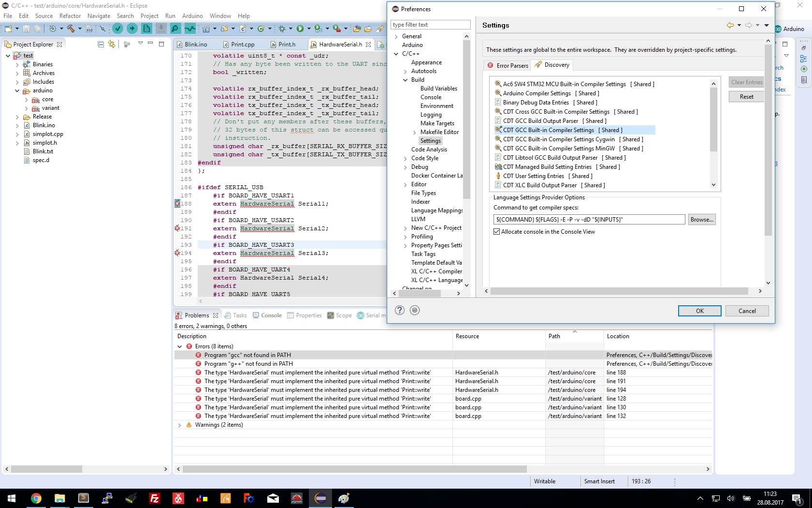
Task: Open the Windows Start menu
Action: (x=12, y=498)
